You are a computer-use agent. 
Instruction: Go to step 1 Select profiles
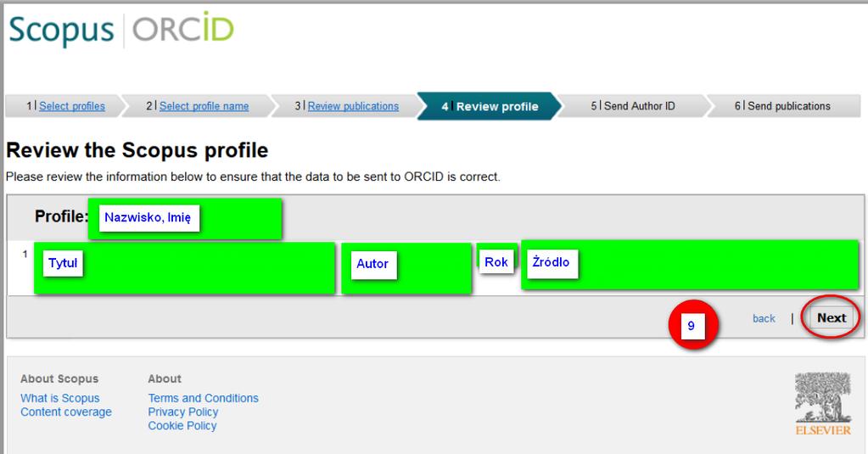tap(72, 106)
